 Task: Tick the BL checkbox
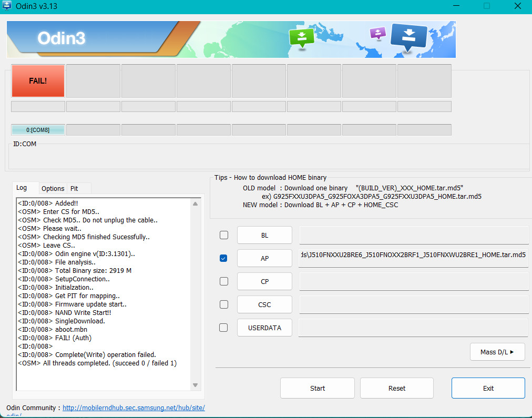(224, 235)
